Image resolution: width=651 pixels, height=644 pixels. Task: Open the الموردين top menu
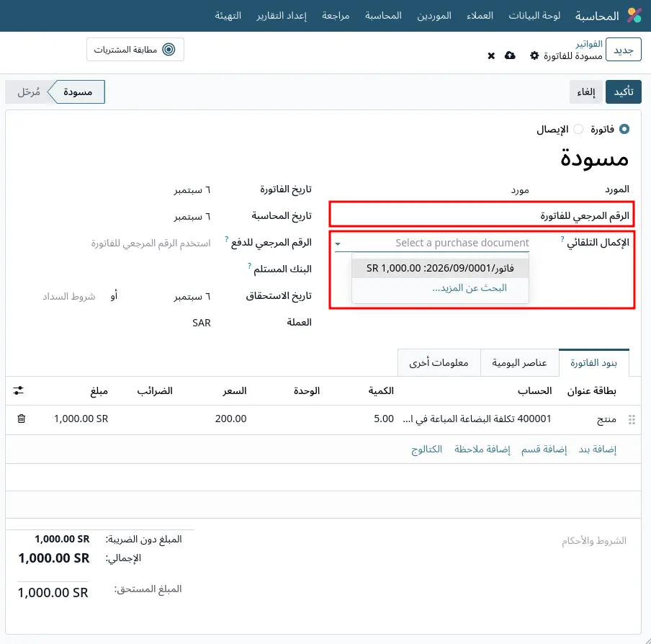point(434,16)
